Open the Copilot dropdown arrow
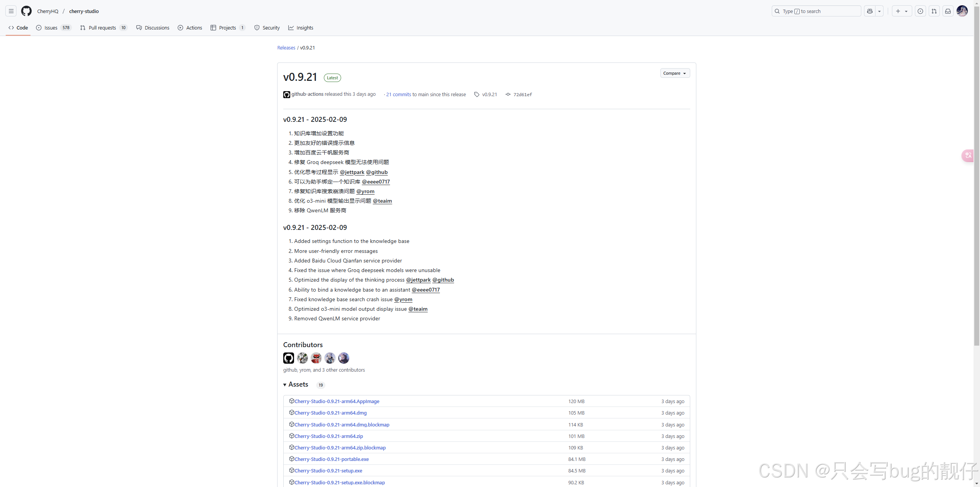The height and width of the screenshot is (487, 980). (x=879, y=11)
